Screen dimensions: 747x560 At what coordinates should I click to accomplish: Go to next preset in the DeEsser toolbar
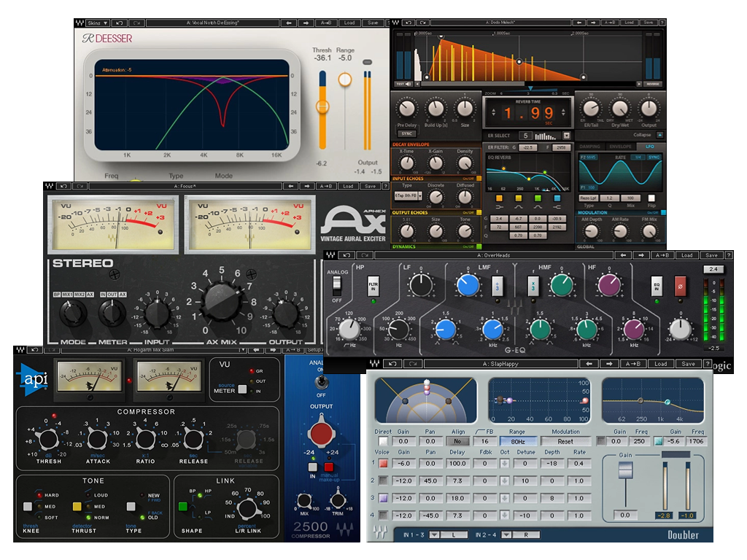(x=306, y=23)
